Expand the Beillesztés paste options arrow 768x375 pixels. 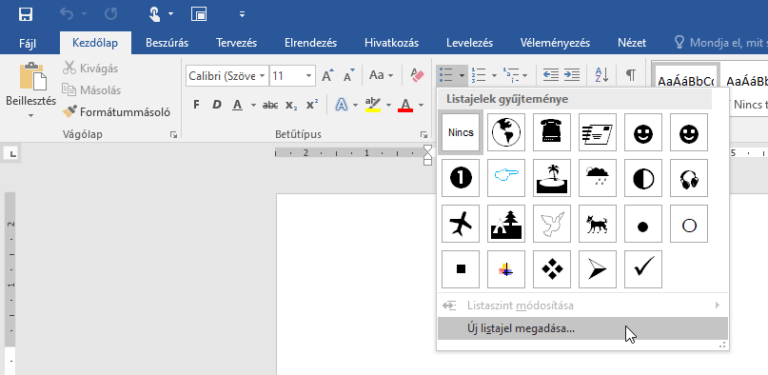click(x=31, y=116)
